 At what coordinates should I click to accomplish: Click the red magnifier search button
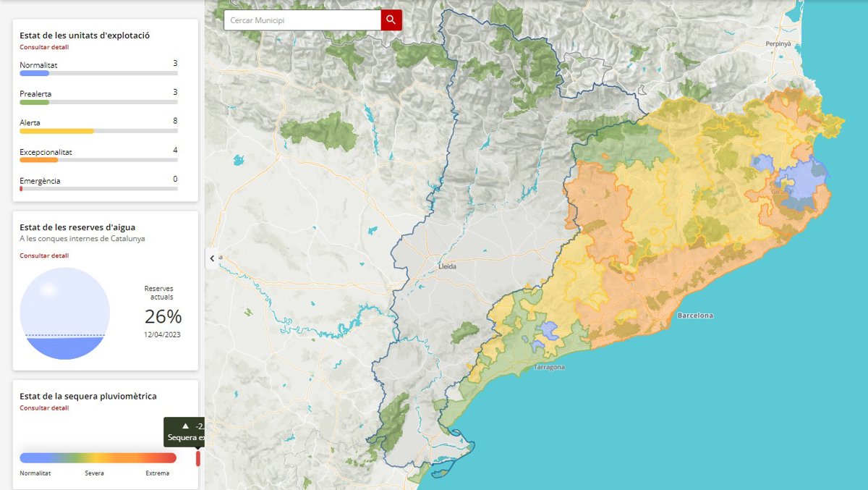pyautogui.click(x=391, y=20)
